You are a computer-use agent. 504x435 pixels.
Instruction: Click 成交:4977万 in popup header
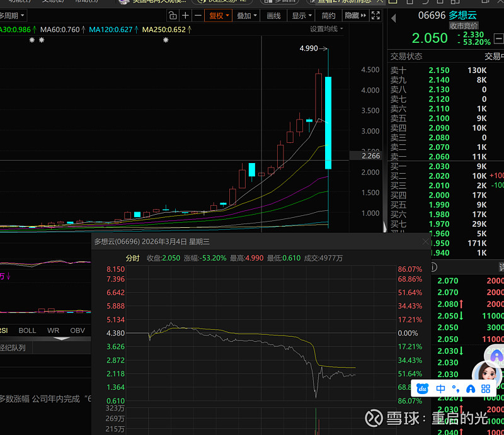coord(323,258)
